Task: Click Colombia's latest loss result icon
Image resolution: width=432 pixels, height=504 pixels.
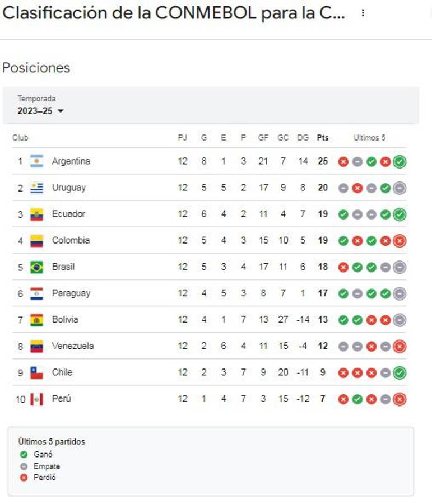Action: (x=400, y=241)
